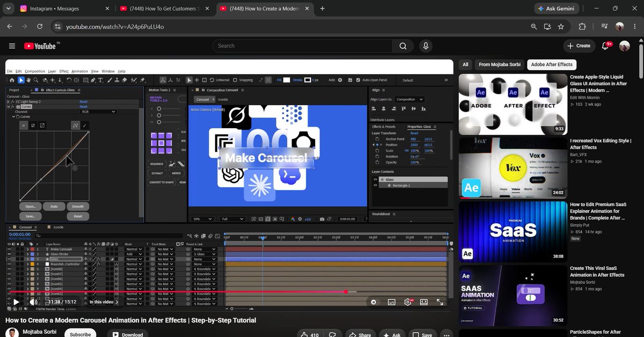Select the 'How to Create a Modern' tab
The height and width of the screenshot is (337, 644).
(265, 9)
